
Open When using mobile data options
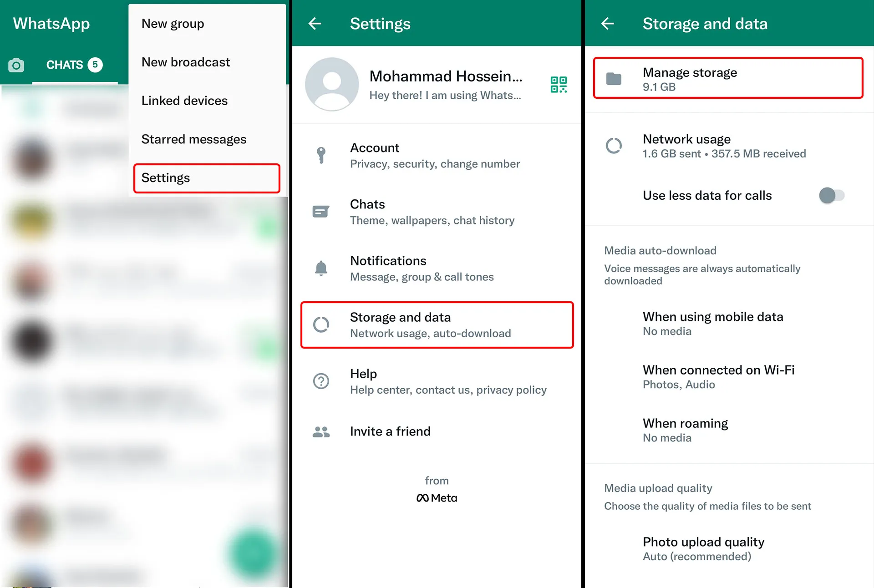(712, 323)
